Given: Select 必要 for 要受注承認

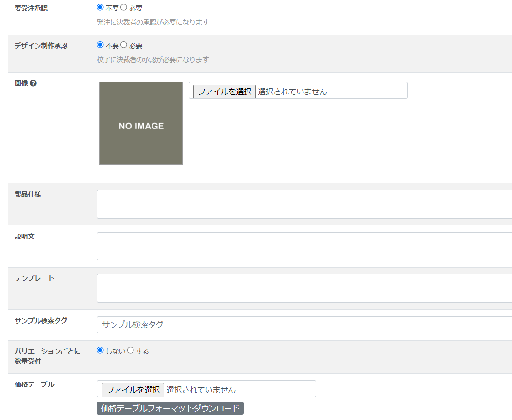Looking at the screenshot, I should coord(124,8).
